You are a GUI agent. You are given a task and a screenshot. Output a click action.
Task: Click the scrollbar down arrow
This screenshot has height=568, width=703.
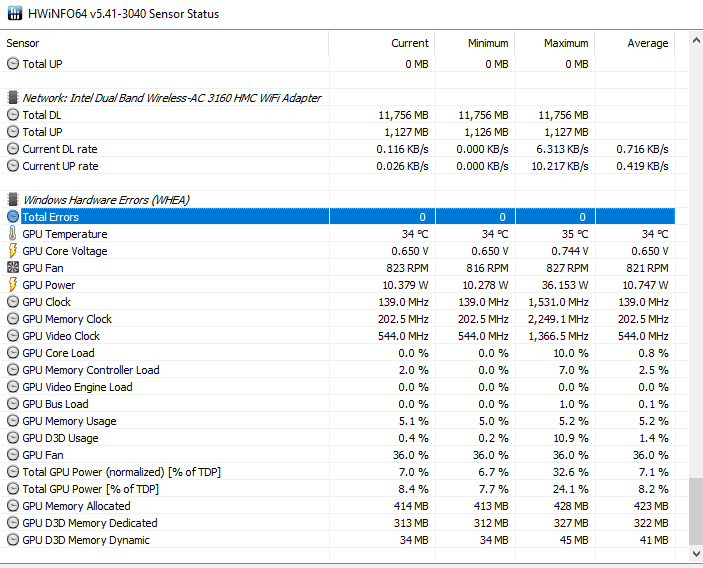[x=695, y=552]
